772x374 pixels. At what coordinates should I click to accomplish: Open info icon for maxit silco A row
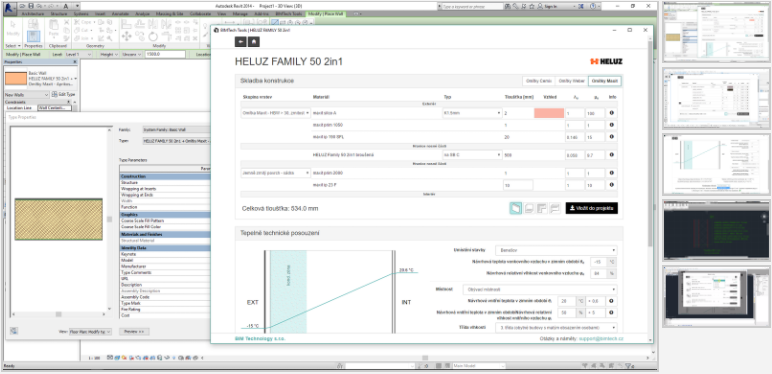click(x=611, y=113)
